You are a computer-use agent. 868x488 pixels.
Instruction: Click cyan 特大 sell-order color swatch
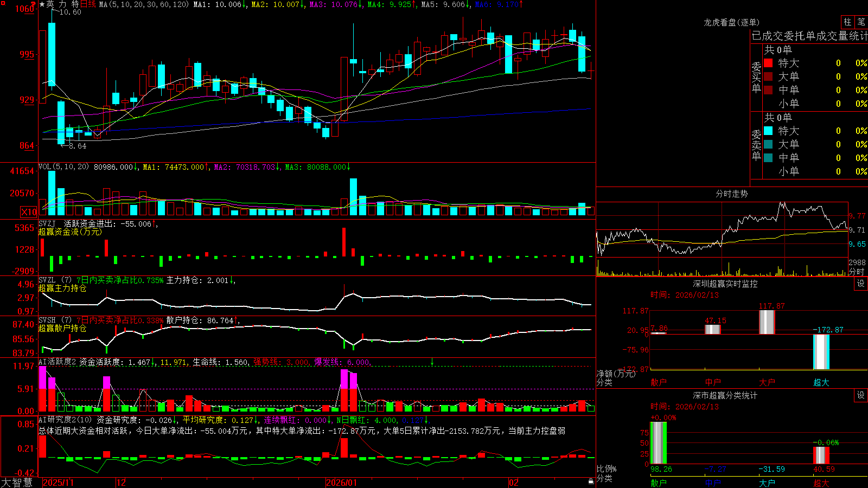click(768, 131)
